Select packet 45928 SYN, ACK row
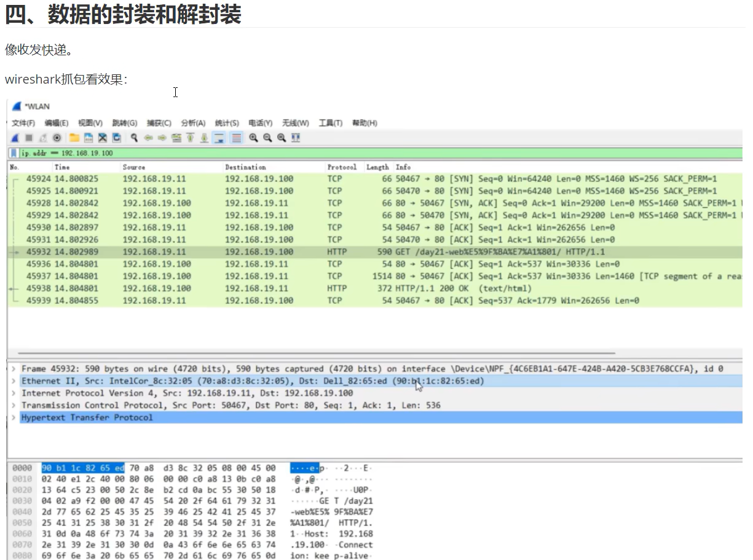Viewport: 753px width, 560px height. point(375,203)
